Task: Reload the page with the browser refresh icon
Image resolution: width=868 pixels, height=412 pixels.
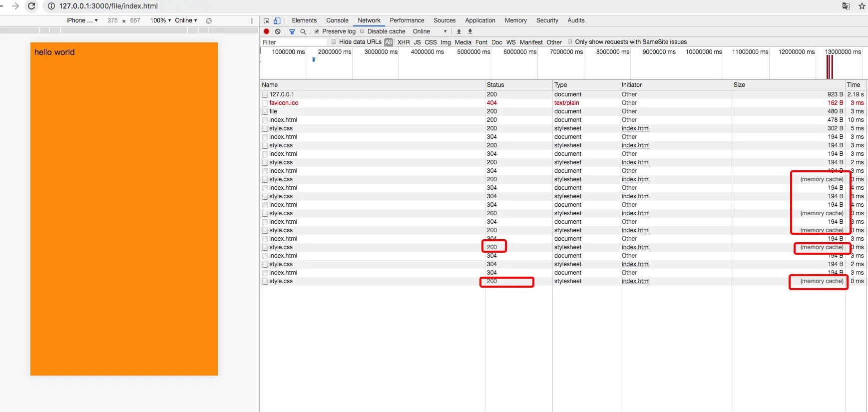Action: [31, 6]
